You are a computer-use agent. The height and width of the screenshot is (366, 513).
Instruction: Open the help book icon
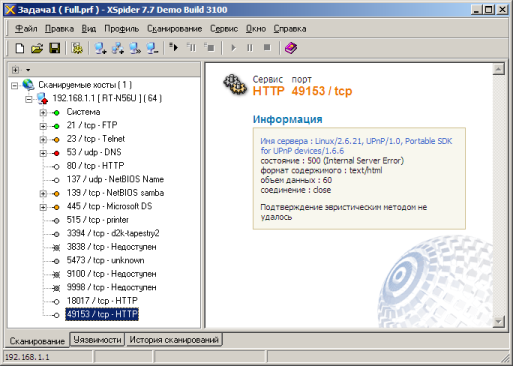291,48
